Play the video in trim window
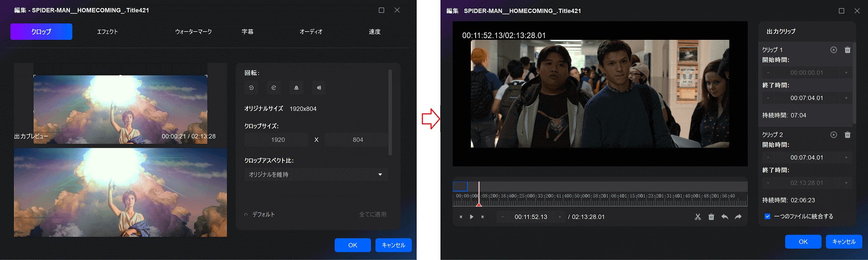 (472, 217)
